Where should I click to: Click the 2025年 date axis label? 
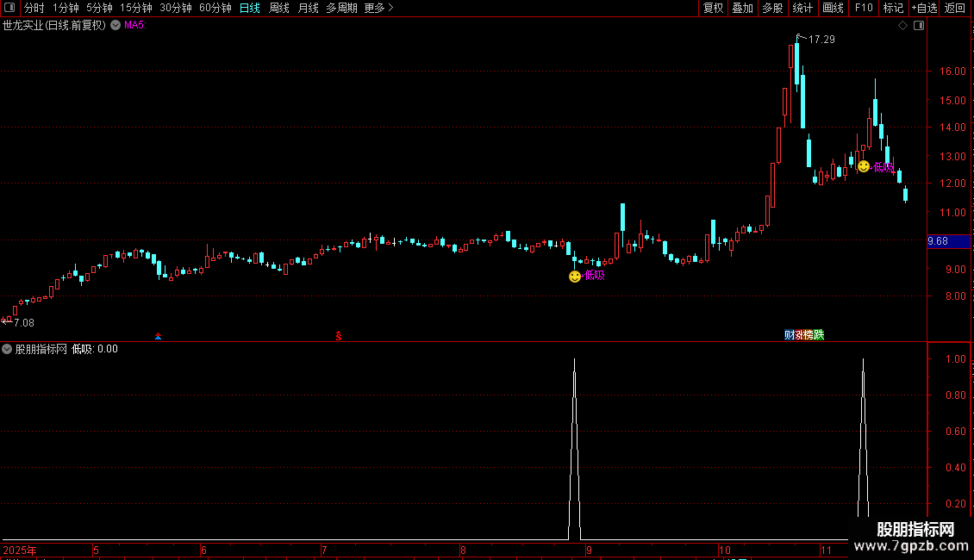[20, 550]
